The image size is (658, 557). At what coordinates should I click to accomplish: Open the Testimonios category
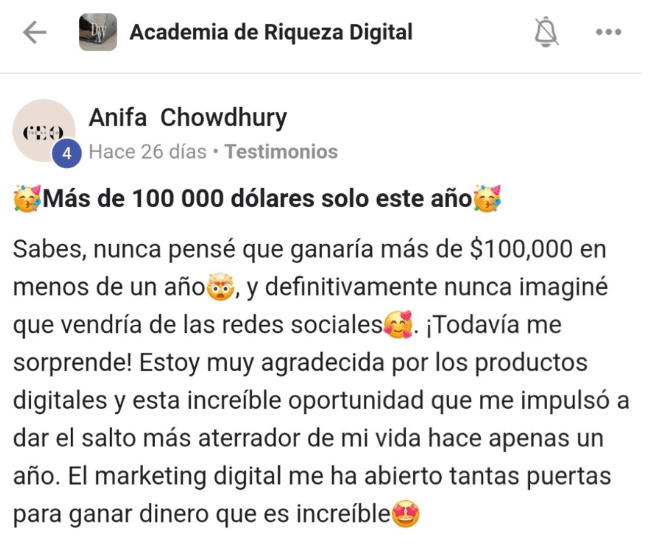281,152
